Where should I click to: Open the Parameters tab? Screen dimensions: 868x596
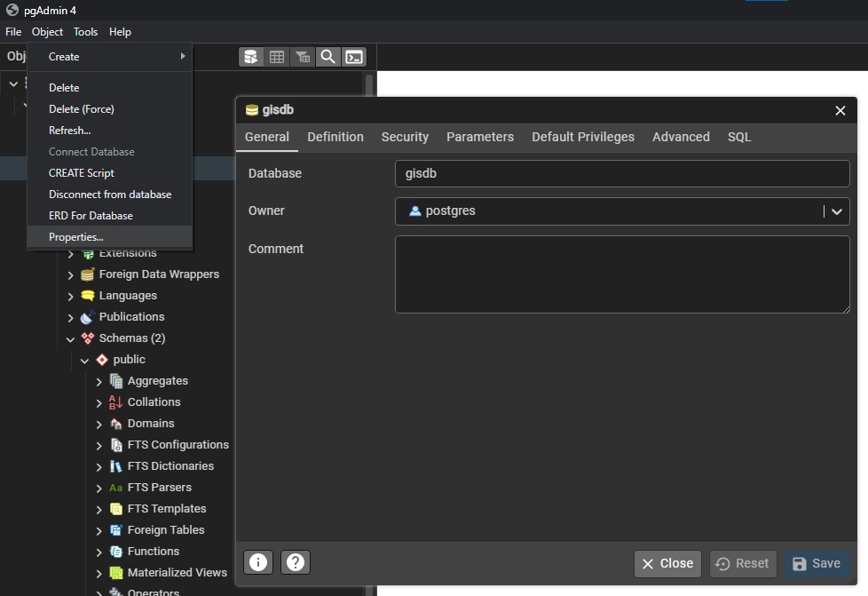coord(480,137)
